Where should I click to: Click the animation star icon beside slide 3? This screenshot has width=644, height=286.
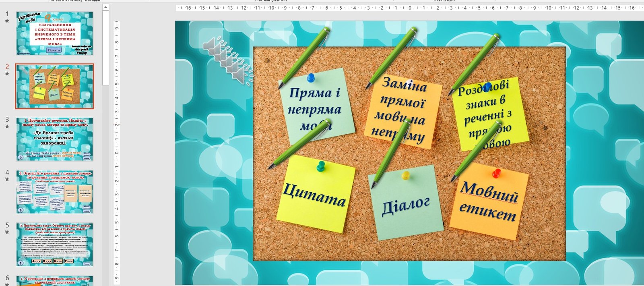coord(7,126)
